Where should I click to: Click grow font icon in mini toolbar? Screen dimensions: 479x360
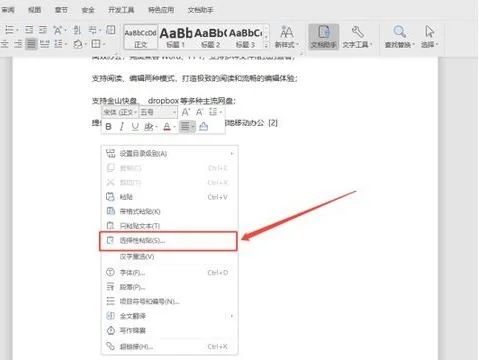[186, 112]
